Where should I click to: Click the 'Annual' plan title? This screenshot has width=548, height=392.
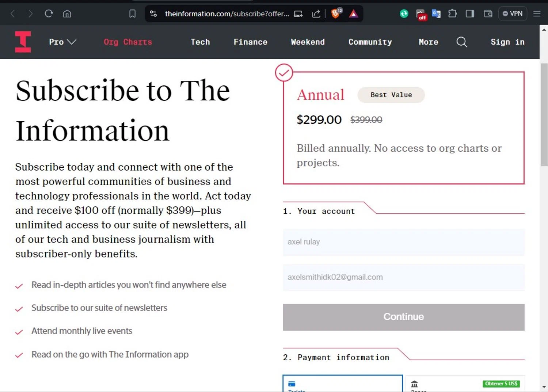click(320, 95)
